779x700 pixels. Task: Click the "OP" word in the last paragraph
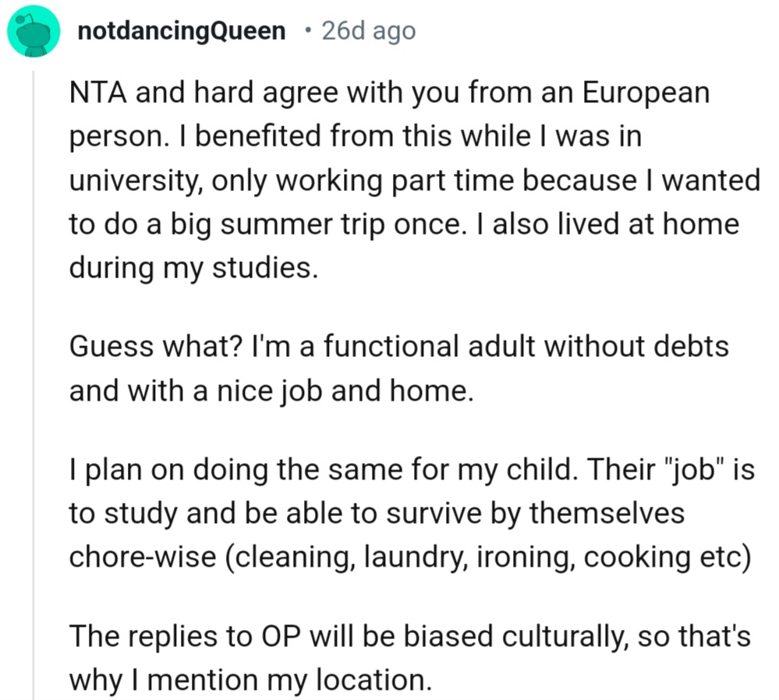click(275, 636)
